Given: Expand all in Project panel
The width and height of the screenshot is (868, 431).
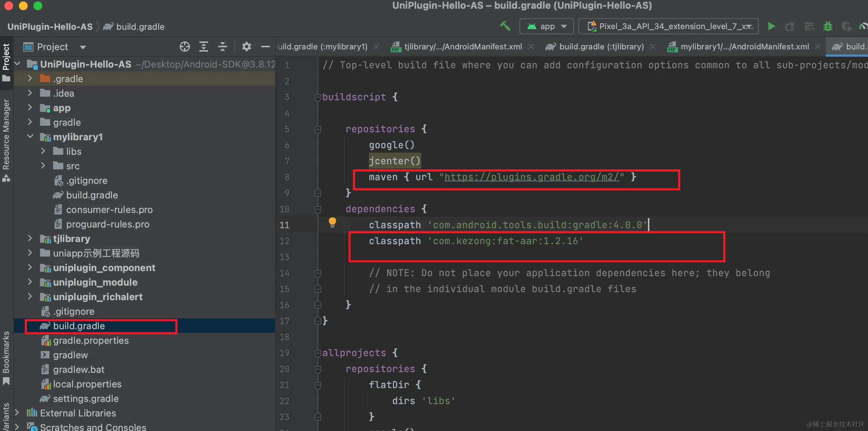Looking at the screenshot, I should (x=204, y=47).
